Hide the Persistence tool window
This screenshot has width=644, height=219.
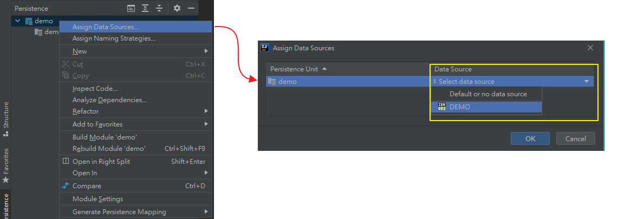point(191,9)
